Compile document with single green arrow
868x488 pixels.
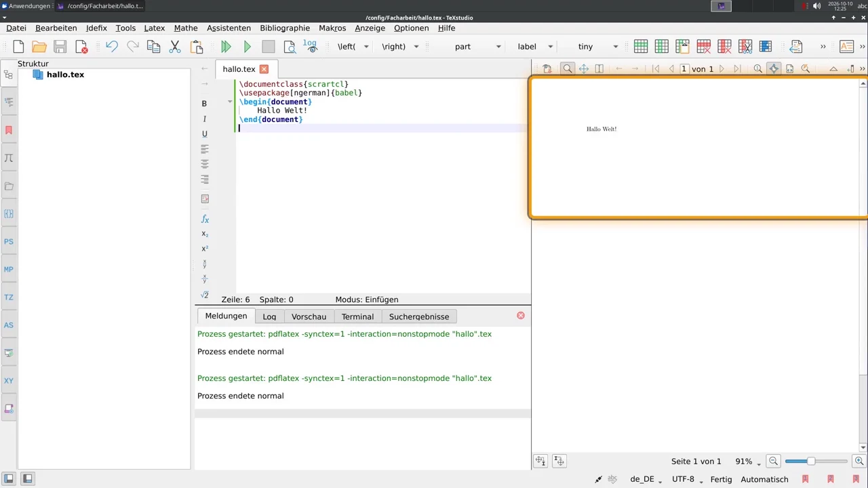pos(248,47)
